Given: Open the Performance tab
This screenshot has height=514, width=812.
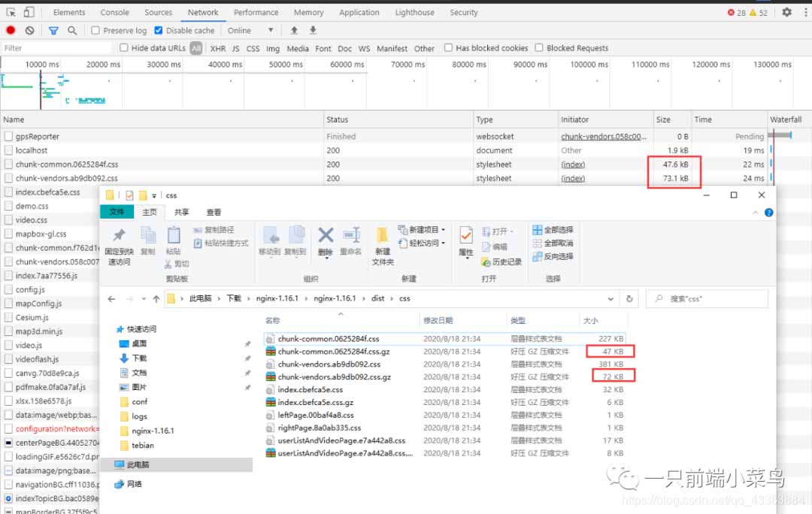Looking at the screenshot, I should 256,13.
